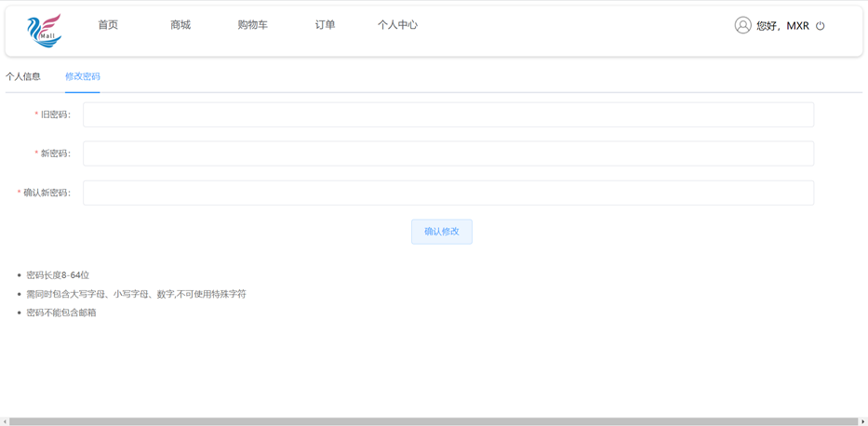
Task: Click the scrollbar left arrow
Action: (x=4, y=421)
